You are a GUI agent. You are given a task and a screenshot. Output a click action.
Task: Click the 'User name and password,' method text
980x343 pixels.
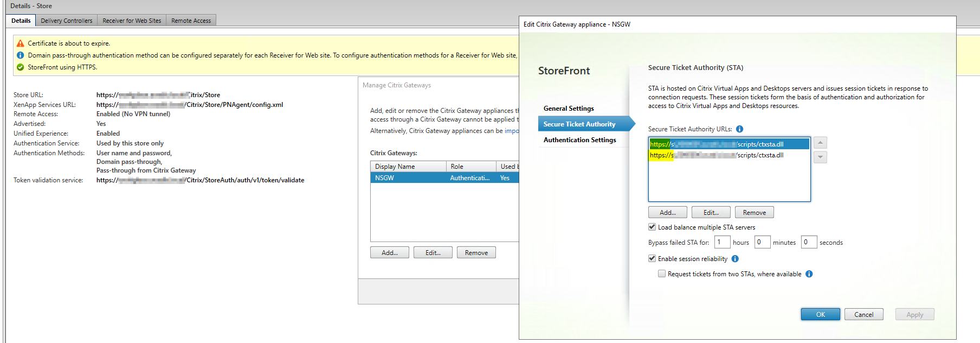point(134,153)
